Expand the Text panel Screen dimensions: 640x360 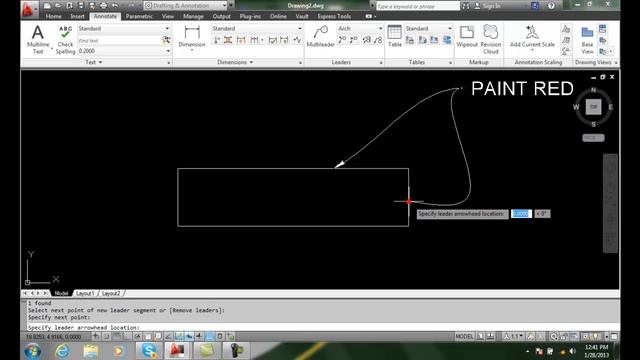pyautogui.click(x=93, y=62)
